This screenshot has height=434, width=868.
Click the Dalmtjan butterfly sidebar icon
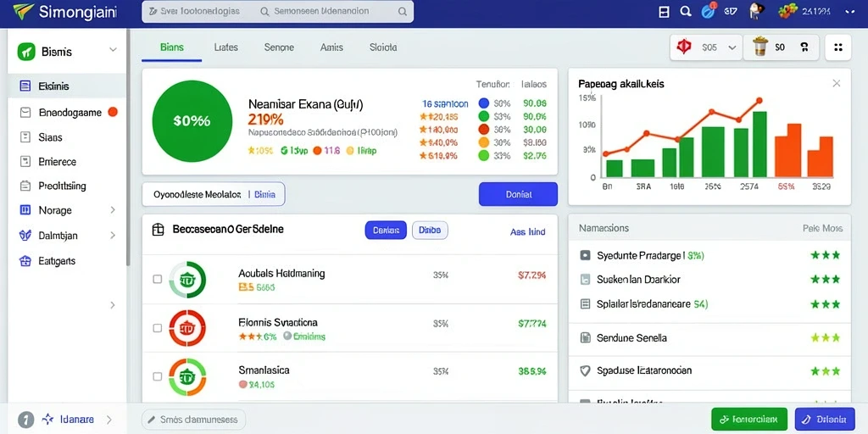25,236
